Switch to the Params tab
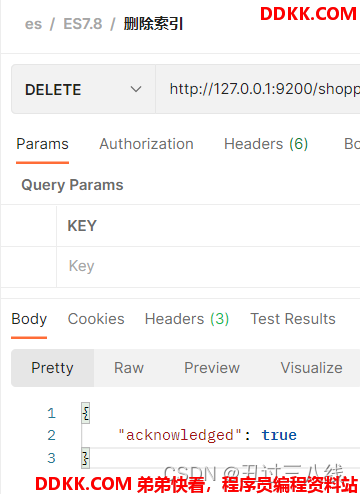The width and height of the screenshot is (360, 494). (x=42, y=144)
